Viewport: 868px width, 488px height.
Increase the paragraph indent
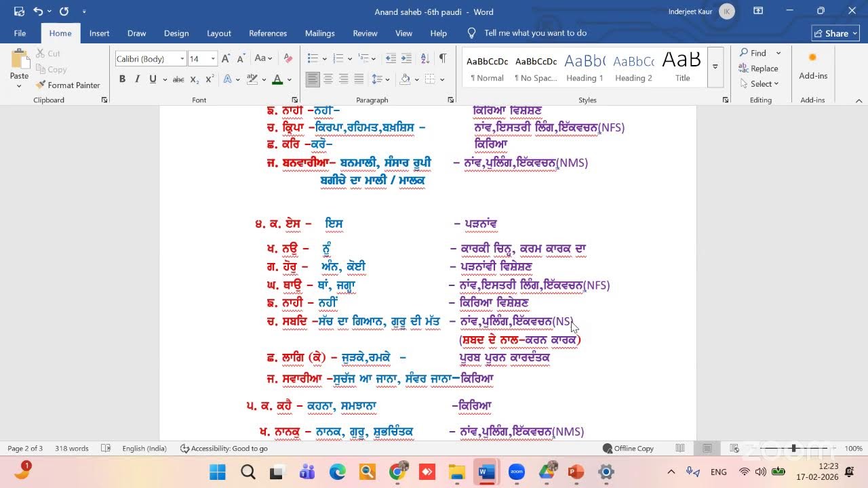[406, 59]
